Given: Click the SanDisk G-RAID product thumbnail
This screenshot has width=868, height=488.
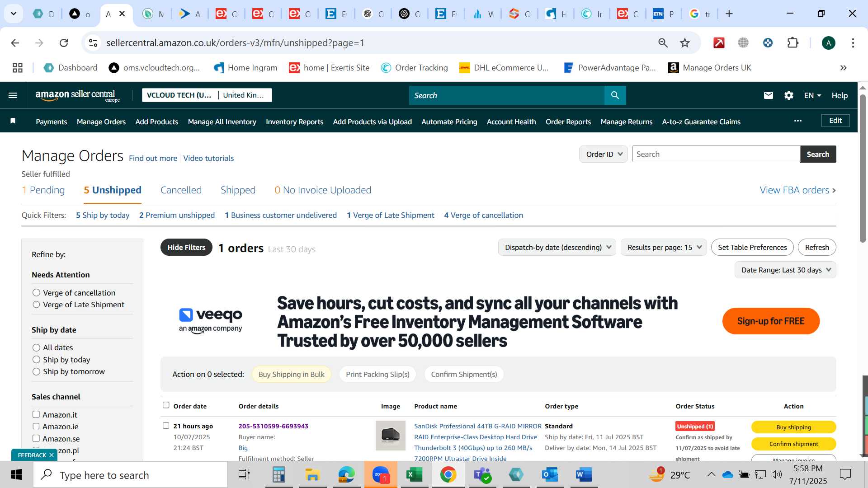Looking at the screenshot, I should click(391, 436).
